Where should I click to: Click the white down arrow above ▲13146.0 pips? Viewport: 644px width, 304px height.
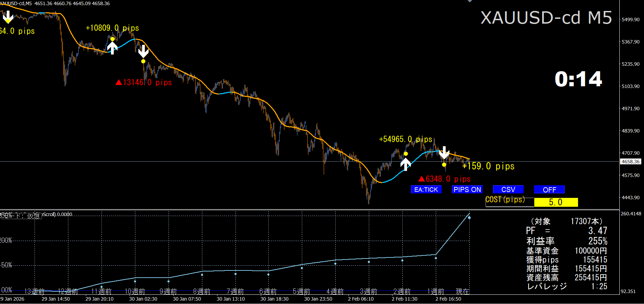tap(143, 51)
